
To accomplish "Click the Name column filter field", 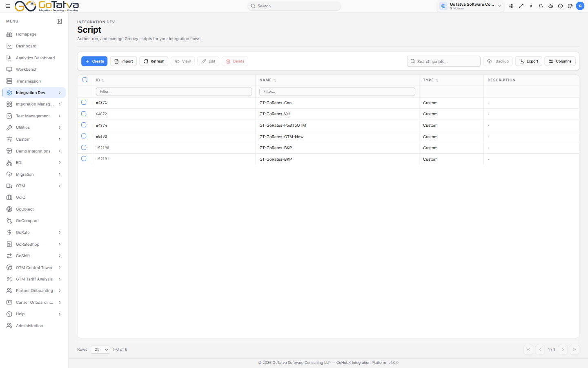I will (337, 92).
